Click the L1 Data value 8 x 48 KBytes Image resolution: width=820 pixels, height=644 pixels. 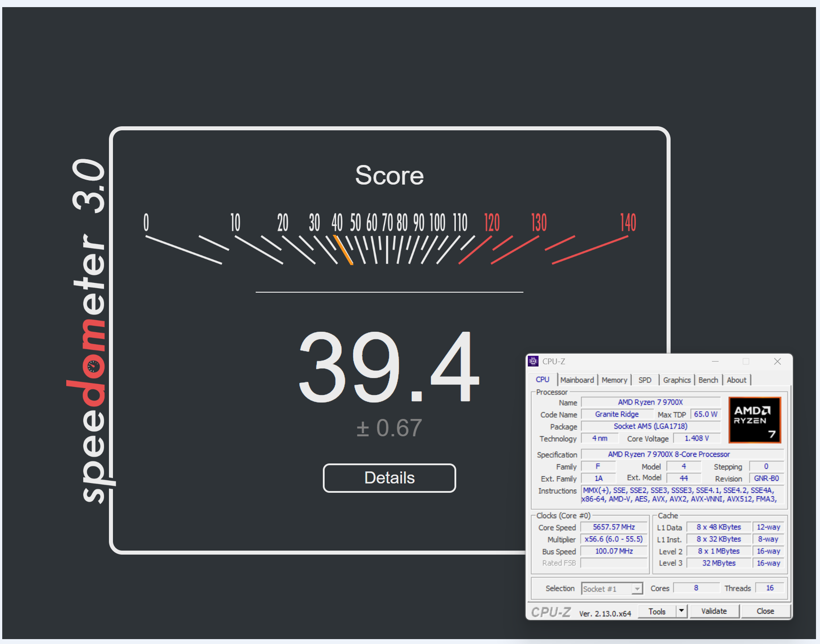[x=719, y=527]
